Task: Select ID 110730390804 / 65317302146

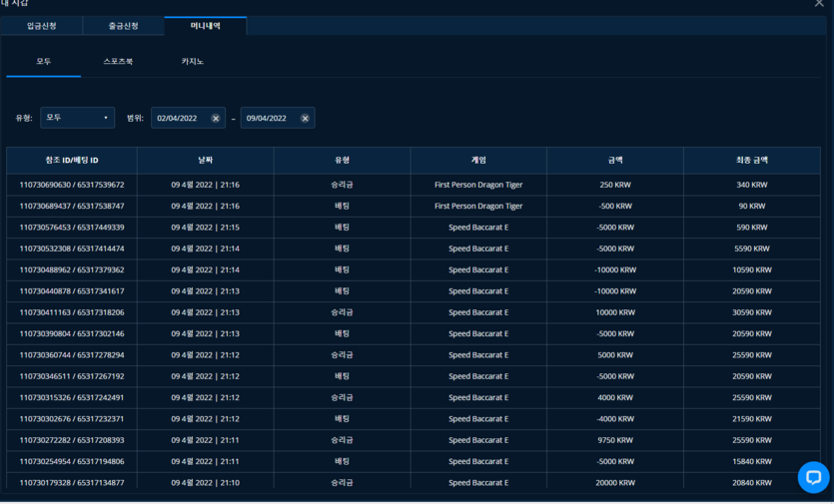Action: coord(72,334)
